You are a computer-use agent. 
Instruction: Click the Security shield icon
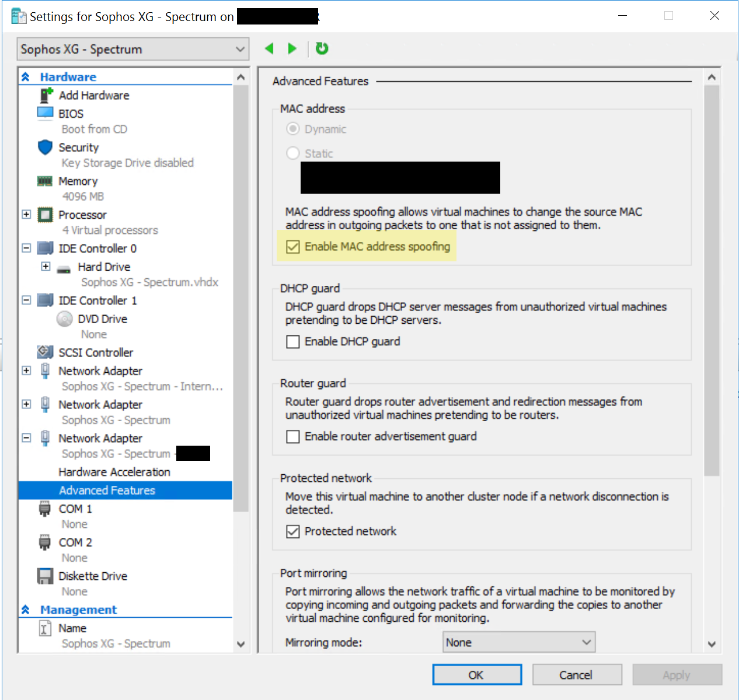[46, 147]
